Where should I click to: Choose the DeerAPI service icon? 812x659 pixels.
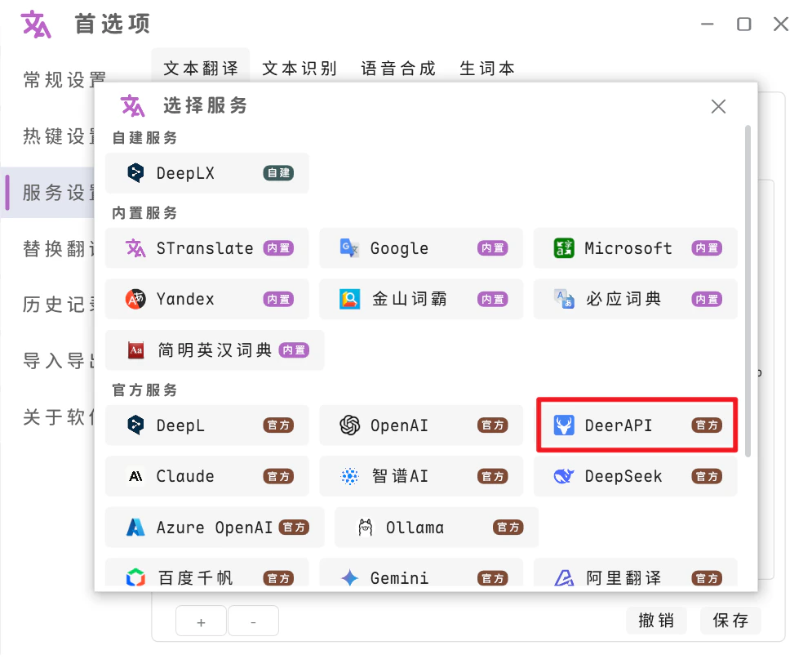coord(563,425)
